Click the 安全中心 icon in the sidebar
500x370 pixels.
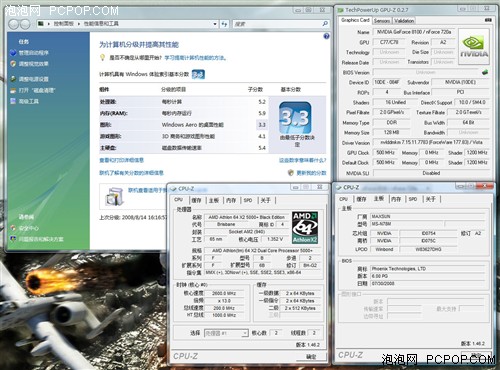(13, 228)
